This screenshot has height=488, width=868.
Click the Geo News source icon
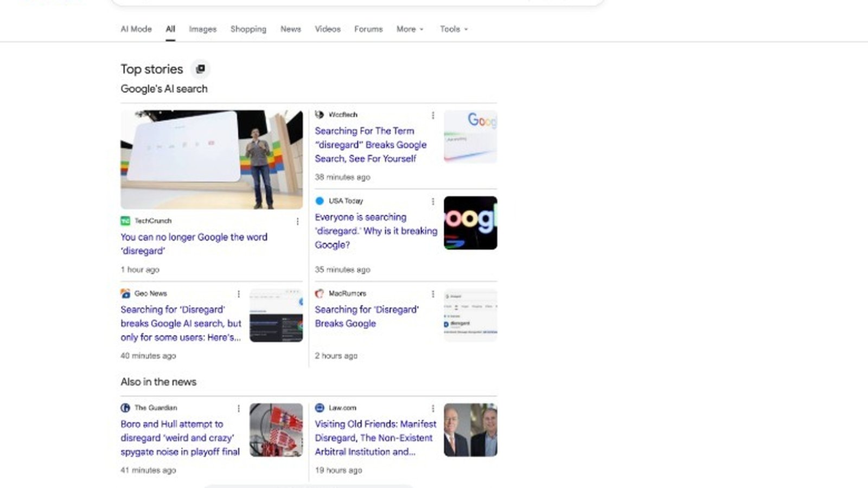125,293
